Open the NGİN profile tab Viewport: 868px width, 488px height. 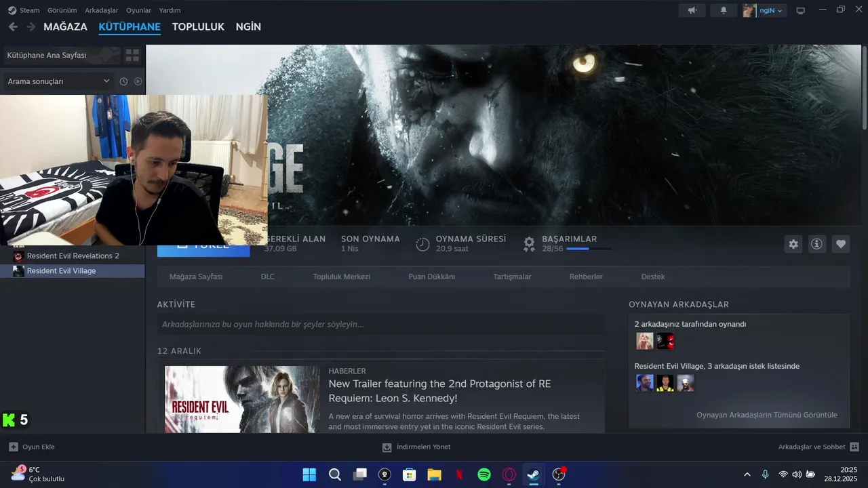(x=248, y=26)
